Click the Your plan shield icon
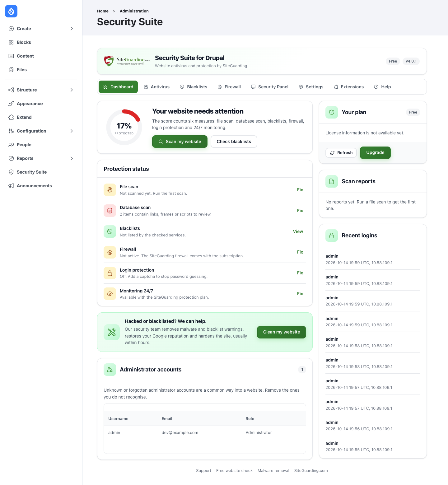This screenshot has width=448, height=485. [x=332, y=112]
